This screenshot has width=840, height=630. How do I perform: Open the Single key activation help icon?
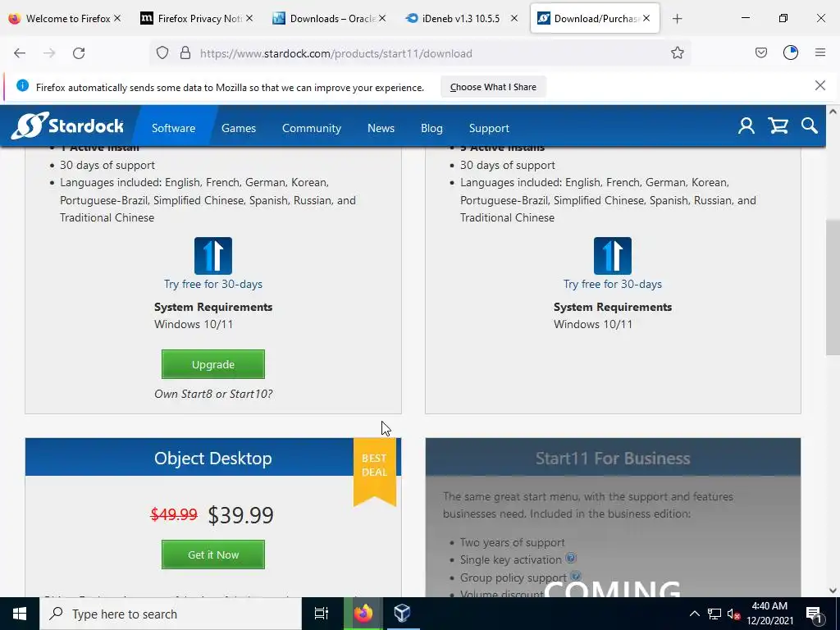(571, 558)
